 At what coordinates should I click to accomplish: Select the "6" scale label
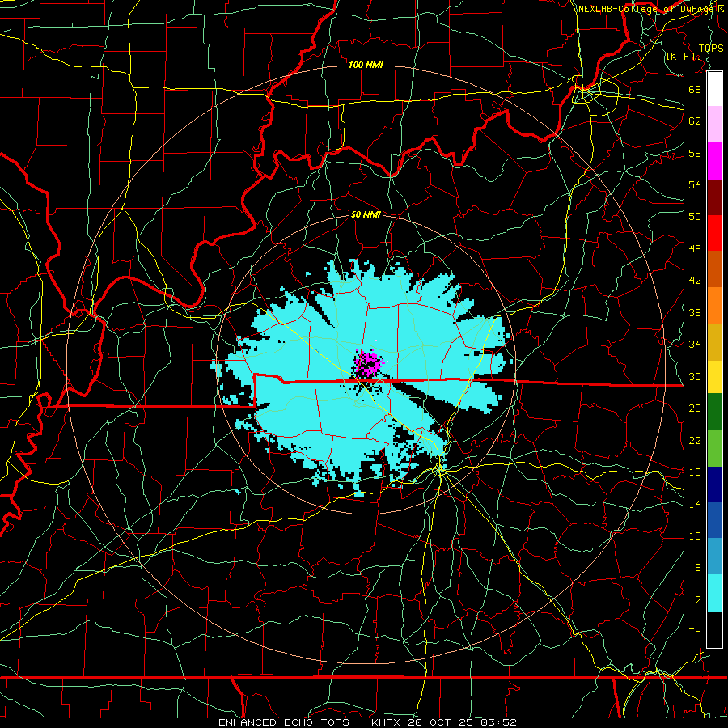(x=697, y=568)
